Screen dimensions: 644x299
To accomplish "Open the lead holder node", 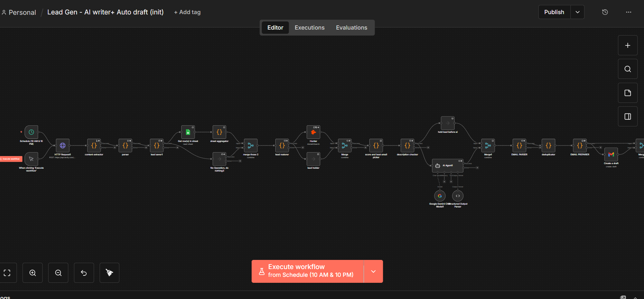I will [x=313, y=159].
